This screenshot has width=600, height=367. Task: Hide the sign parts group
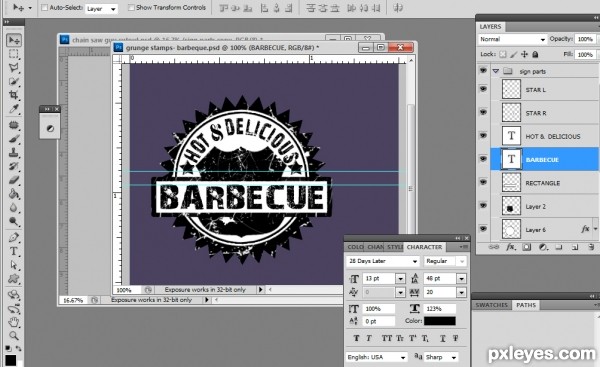pos(483,71)
